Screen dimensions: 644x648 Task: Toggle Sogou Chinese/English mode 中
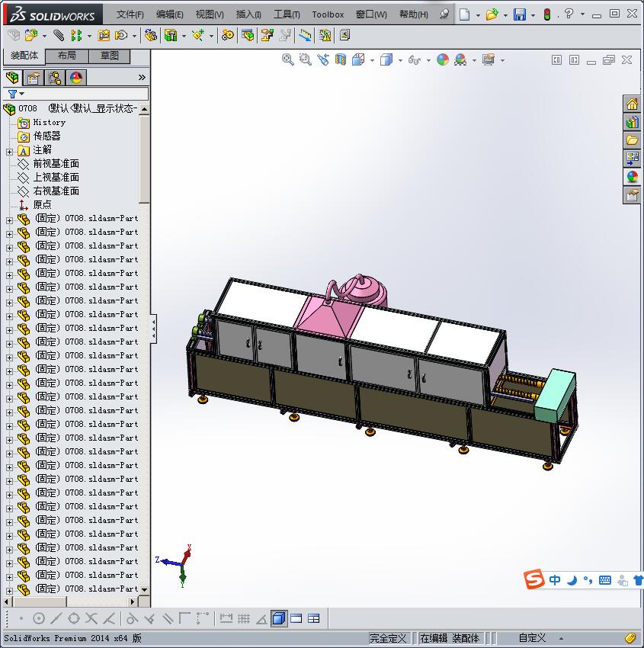pyautogui.click(x=555, y=580)
